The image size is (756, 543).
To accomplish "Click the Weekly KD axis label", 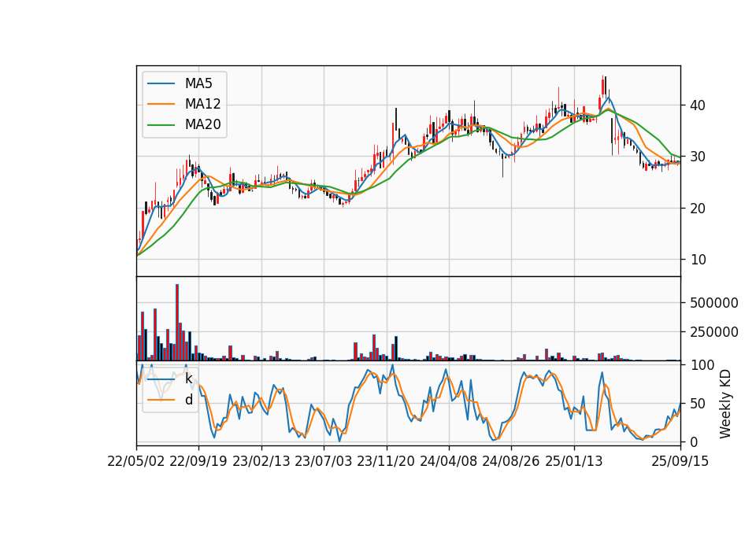I will point(725,404).
